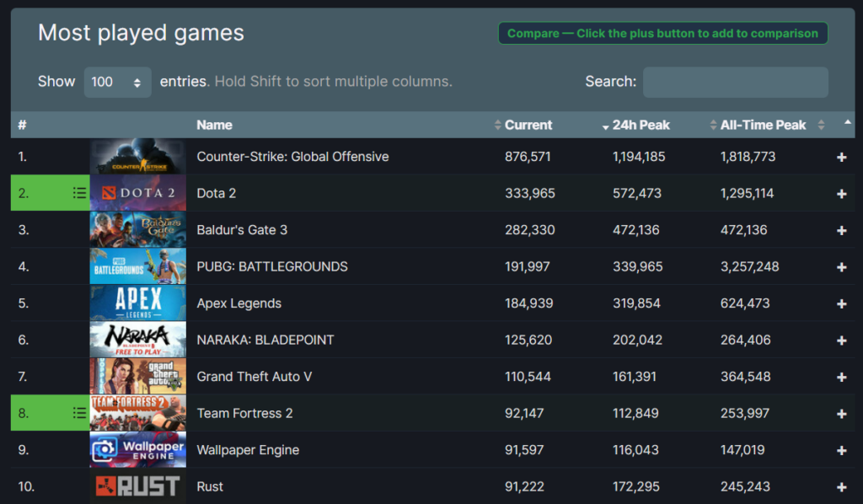
Task: Sort table by 24h Peak column
Action: click(x=641, y=125)
